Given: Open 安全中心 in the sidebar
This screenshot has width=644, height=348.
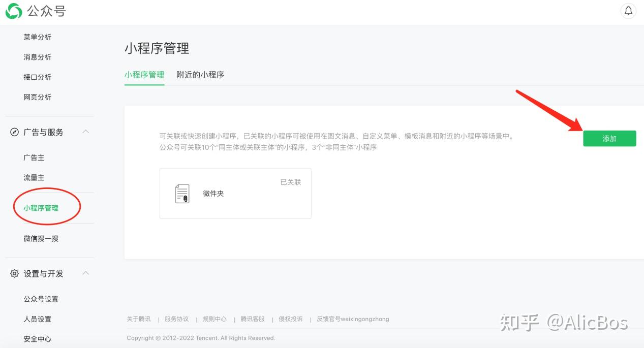Looking at the screenshot, I should coord(37,339).
